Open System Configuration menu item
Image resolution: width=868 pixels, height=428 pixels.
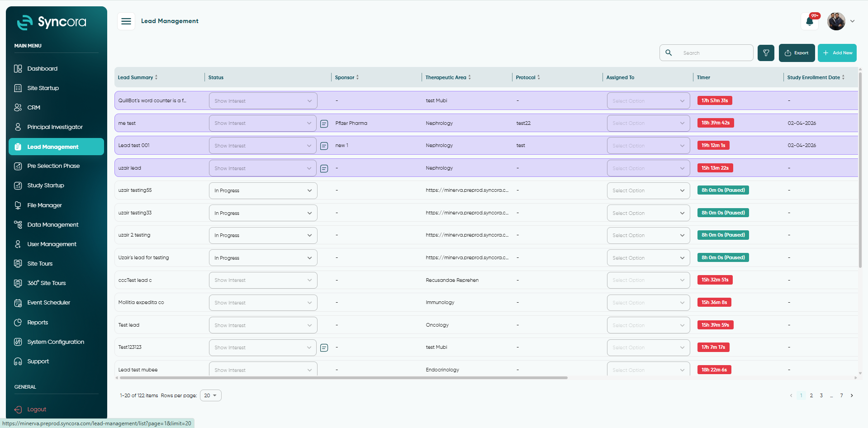pyautogui.click(x=56, y=342)
